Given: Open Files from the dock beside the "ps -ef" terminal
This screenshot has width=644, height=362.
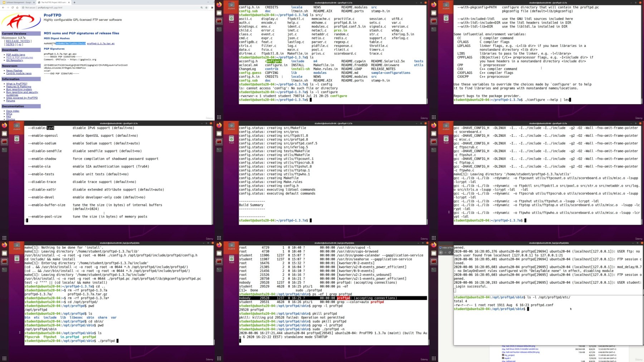Looking at the screenshot, I should click(x=219, y=253).
